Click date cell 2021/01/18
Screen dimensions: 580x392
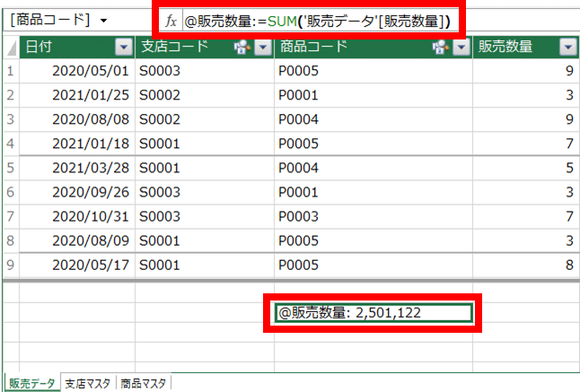(x=77, y=144)
